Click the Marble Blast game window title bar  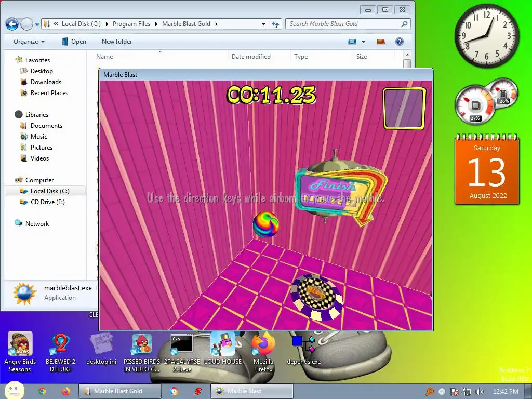click(266, 75)
